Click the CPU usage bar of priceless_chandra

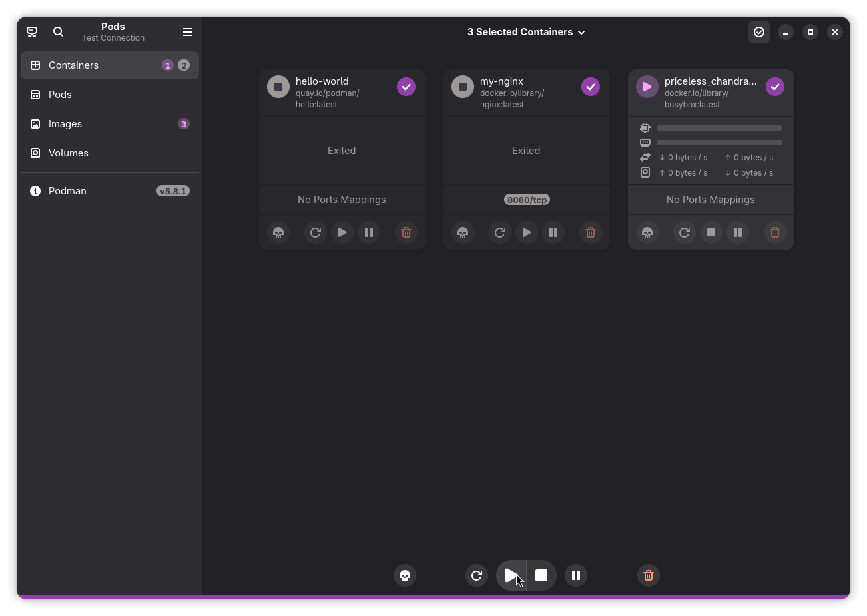tap(719, 127)
